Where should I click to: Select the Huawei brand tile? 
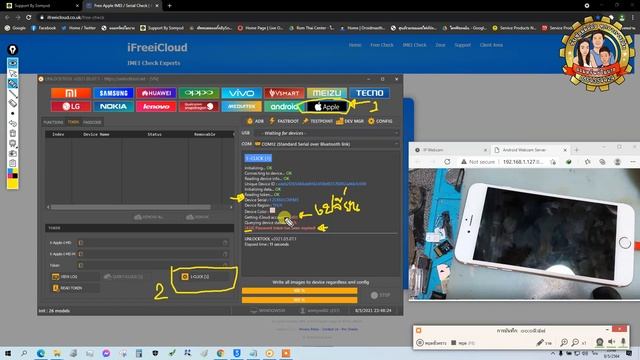pos(156,93)
